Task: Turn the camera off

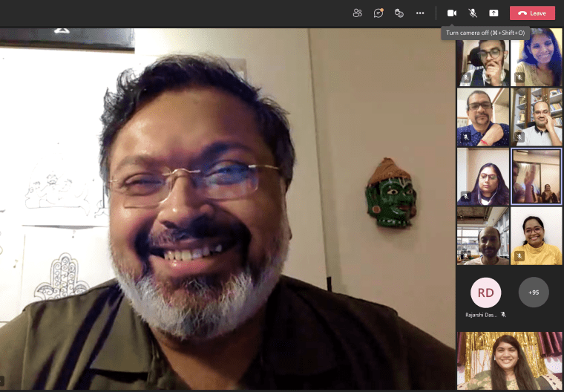Action: coord(452,13)
